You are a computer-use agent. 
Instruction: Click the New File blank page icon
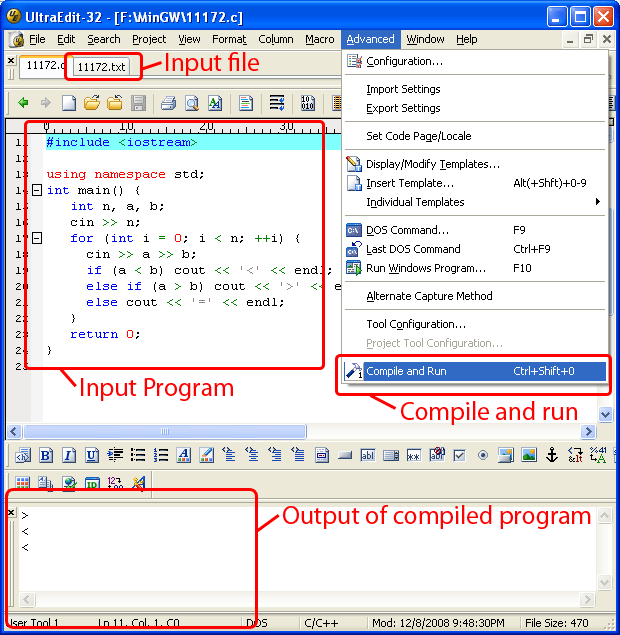69,103
